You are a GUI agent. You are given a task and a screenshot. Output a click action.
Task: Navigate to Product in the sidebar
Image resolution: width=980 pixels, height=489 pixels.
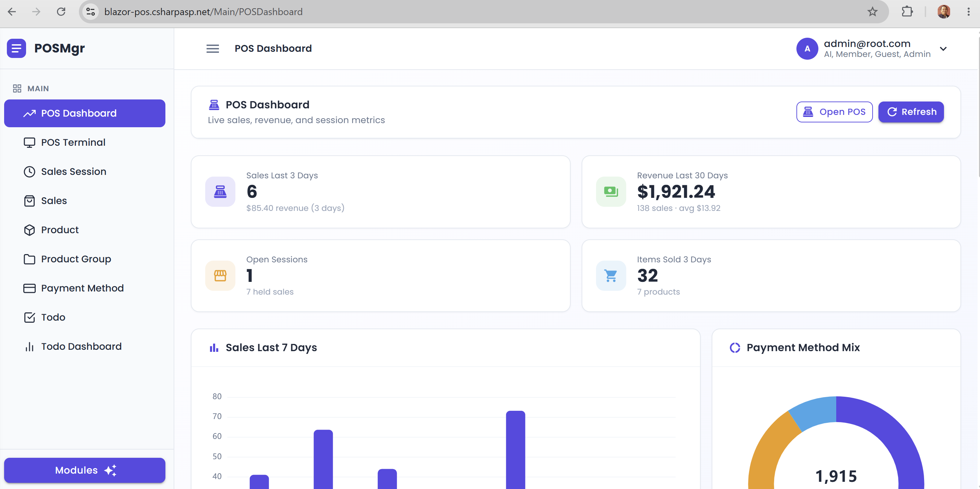point(84,230)
